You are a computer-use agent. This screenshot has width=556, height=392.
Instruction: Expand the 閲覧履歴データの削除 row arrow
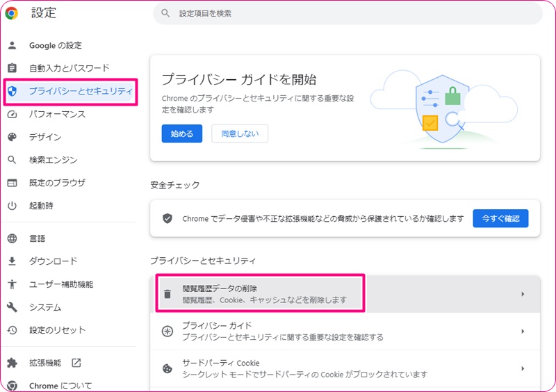click(x=522, y=294)
